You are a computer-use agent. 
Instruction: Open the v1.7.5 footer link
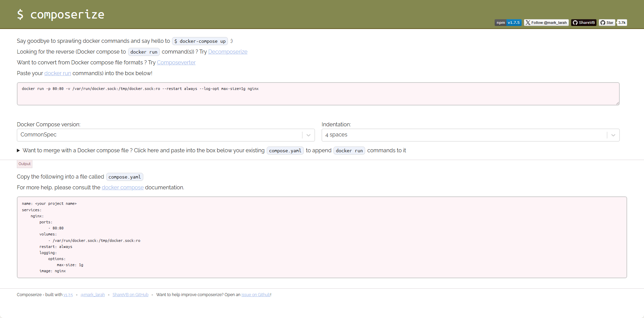point(68,295)
